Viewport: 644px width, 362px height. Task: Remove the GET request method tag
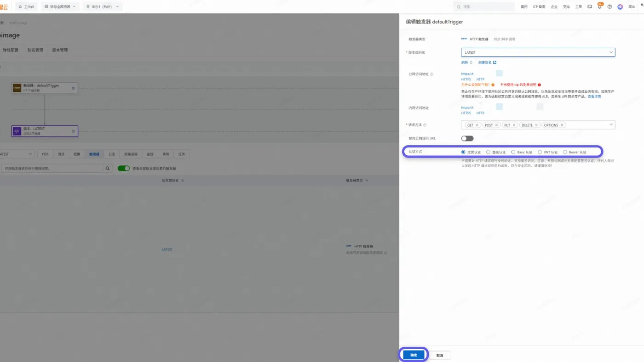tap(477, 125)
